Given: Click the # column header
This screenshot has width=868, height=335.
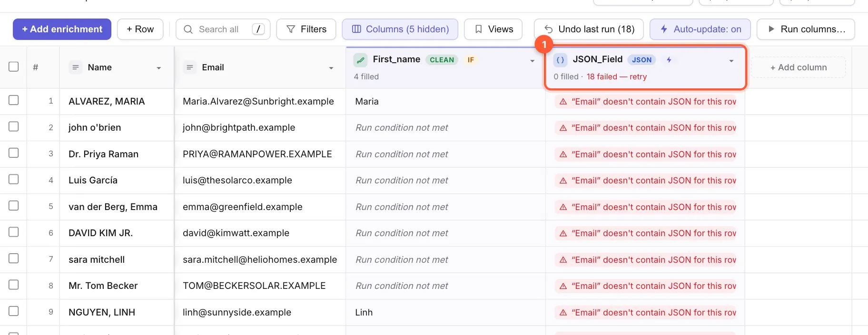Looking at the screenshot, I should coord(36,67).
